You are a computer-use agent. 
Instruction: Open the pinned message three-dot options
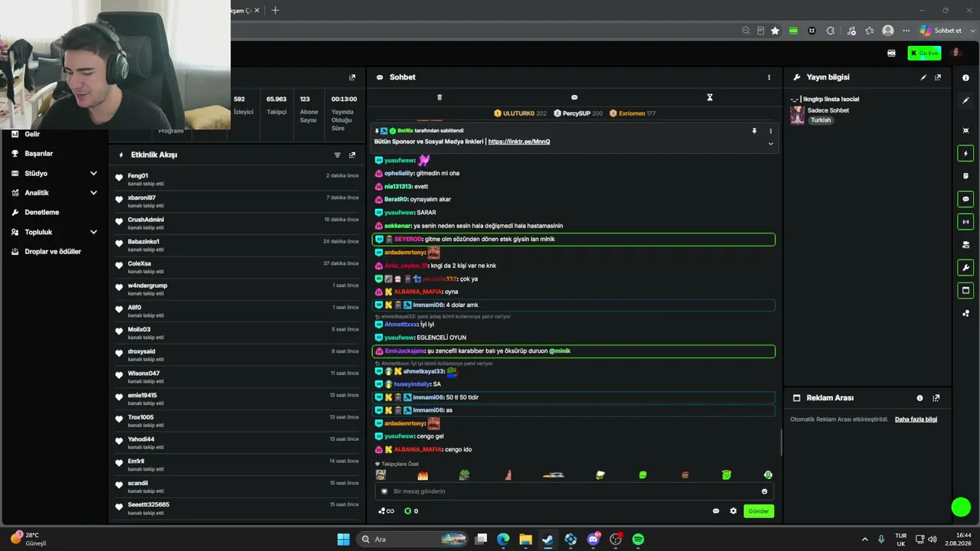[770, 131]
